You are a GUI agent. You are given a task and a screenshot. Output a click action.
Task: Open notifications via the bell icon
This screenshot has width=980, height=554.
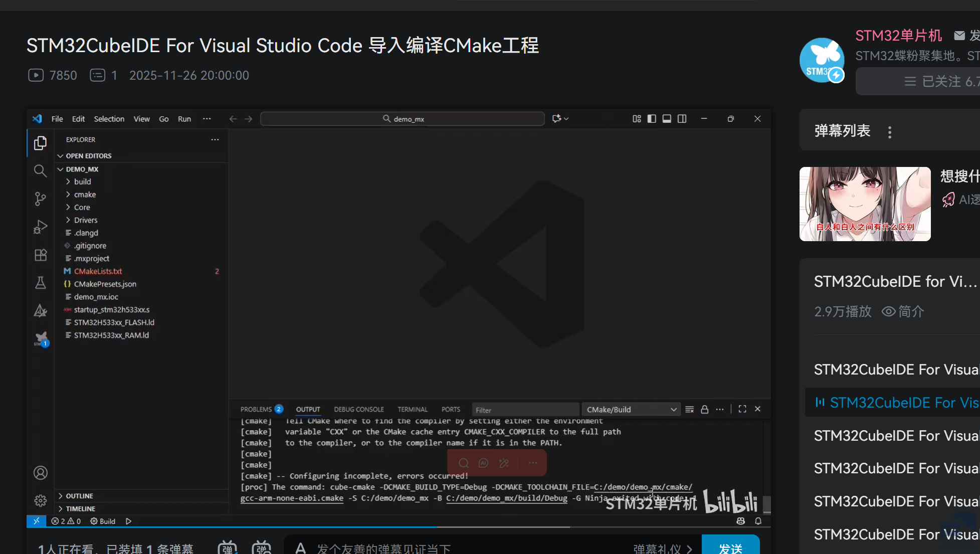tap(758, 521)
